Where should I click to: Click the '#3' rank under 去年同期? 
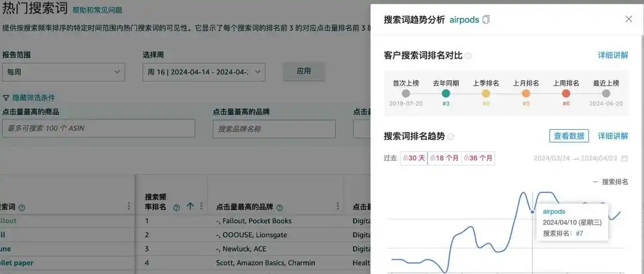445,104
